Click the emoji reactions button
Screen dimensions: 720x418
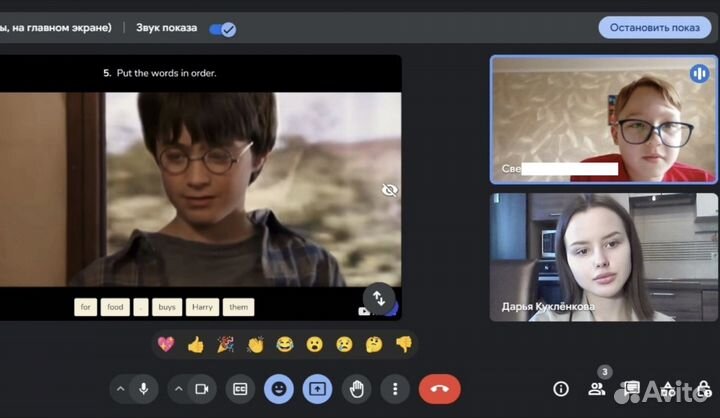279,388
